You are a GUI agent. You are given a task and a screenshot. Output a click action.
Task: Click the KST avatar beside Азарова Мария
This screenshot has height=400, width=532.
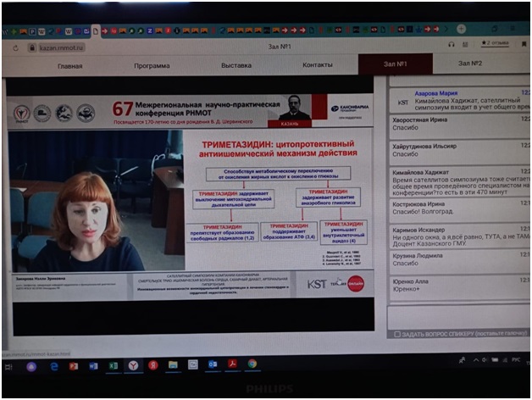pyautogui.click(x=402, y=103)
